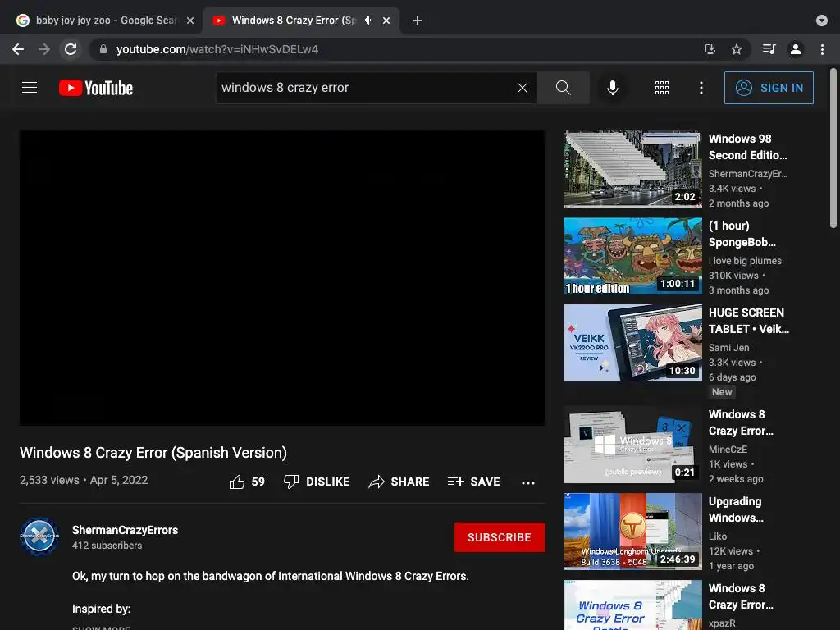Click the '412 subscribers' text

[107, 546]
